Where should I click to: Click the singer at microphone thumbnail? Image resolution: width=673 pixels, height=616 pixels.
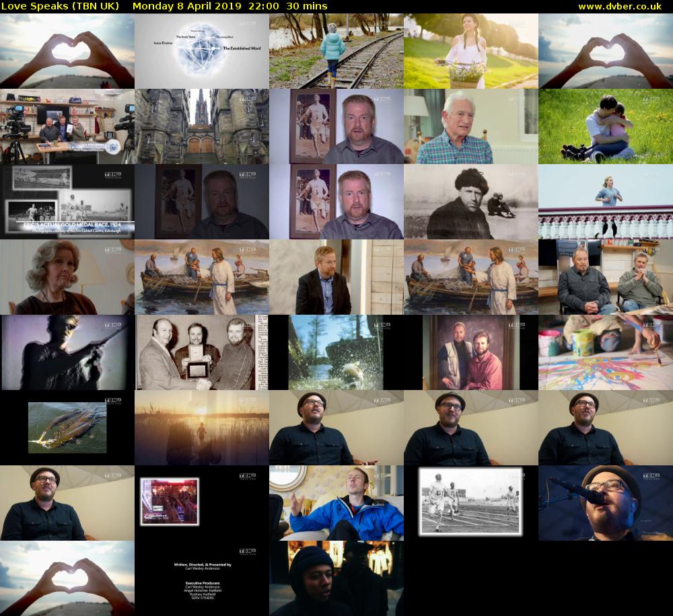[605, 503]
